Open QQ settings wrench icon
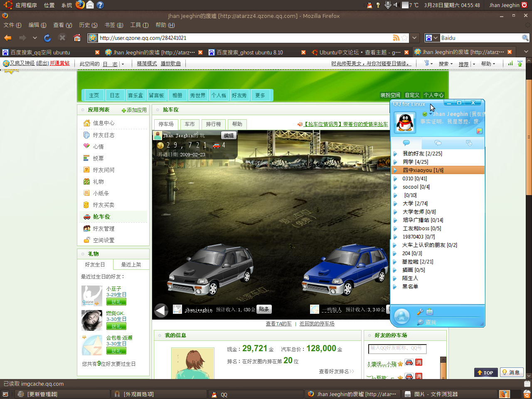 [420, 312]
